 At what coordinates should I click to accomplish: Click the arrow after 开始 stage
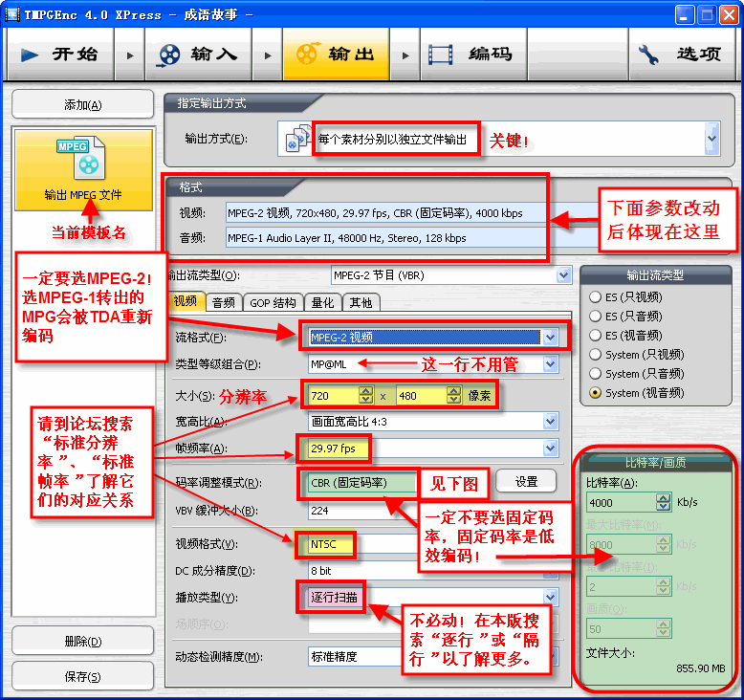coord(130,55)
